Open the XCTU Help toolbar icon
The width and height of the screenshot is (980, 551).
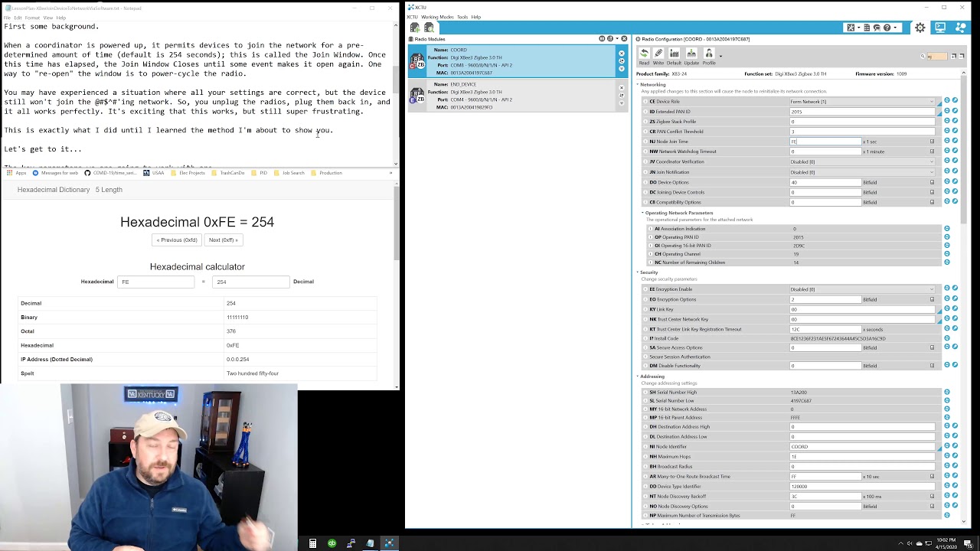point(889,28)
